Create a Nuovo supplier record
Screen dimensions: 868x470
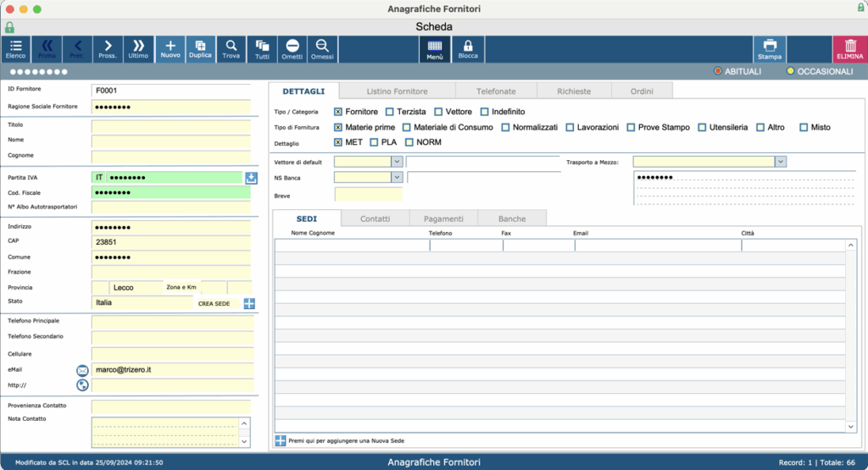click(170, 49)
